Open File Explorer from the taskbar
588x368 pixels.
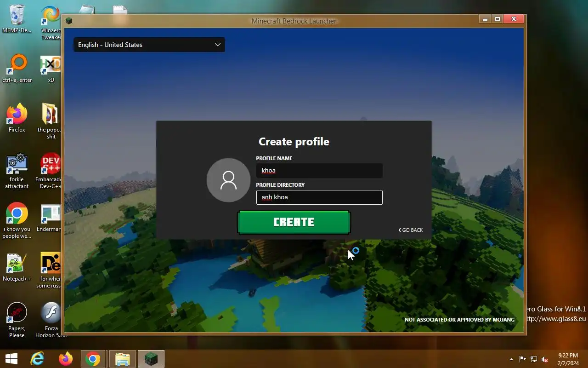click(x=123, y=359)
